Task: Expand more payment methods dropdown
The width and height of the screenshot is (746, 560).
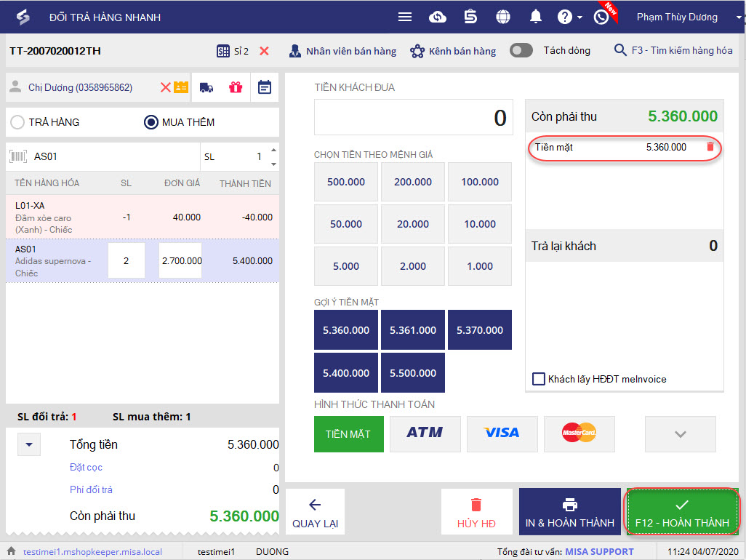Action: (681, 434)
